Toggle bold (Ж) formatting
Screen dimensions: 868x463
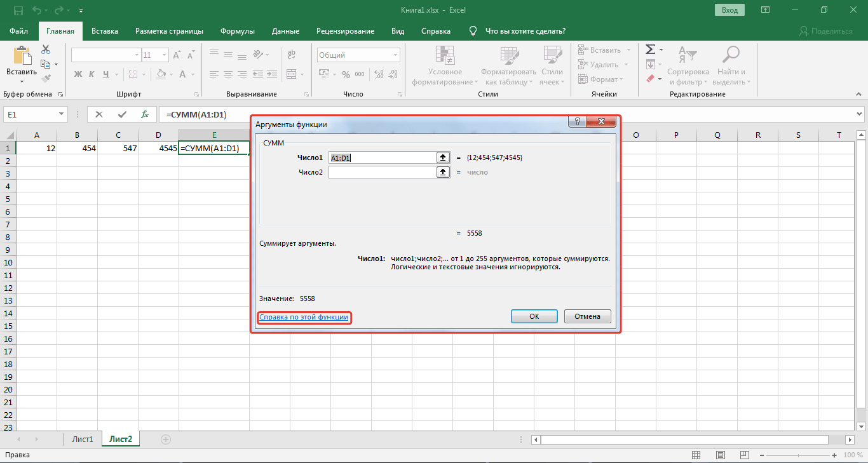(x=78, y=74)
